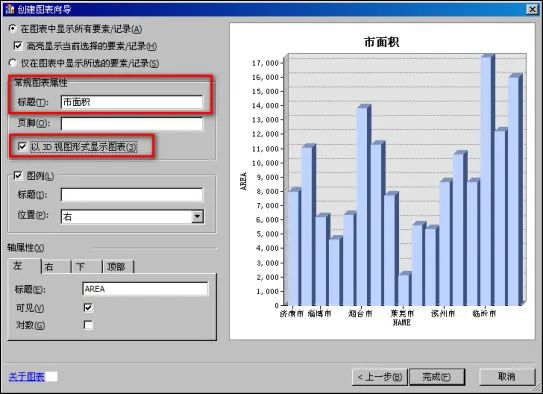The width and height of the screenshot is (543, 394).
Task: Click the 1,000 value on the vertical axis
Action: pyautogui.click(x=268, y=291)
